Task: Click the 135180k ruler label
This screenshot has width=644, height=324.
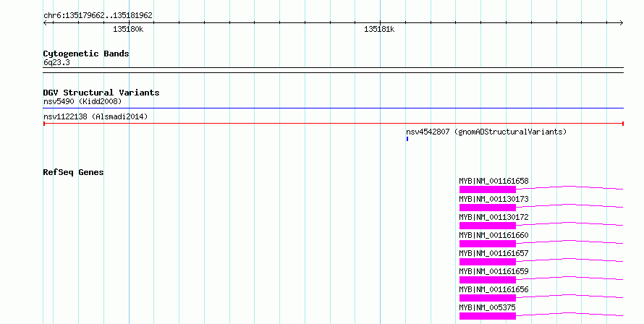Action: 128,29
